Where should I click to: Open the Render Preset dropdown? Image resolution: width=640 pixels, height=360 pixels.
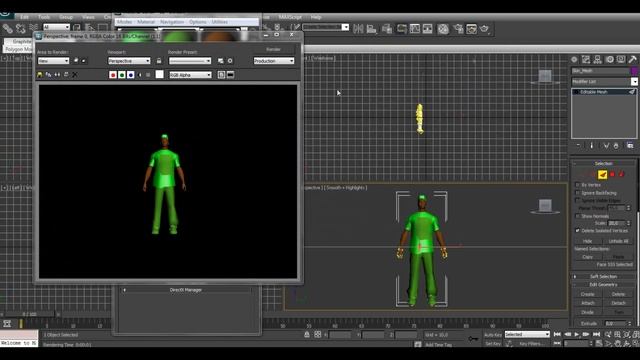190,61
